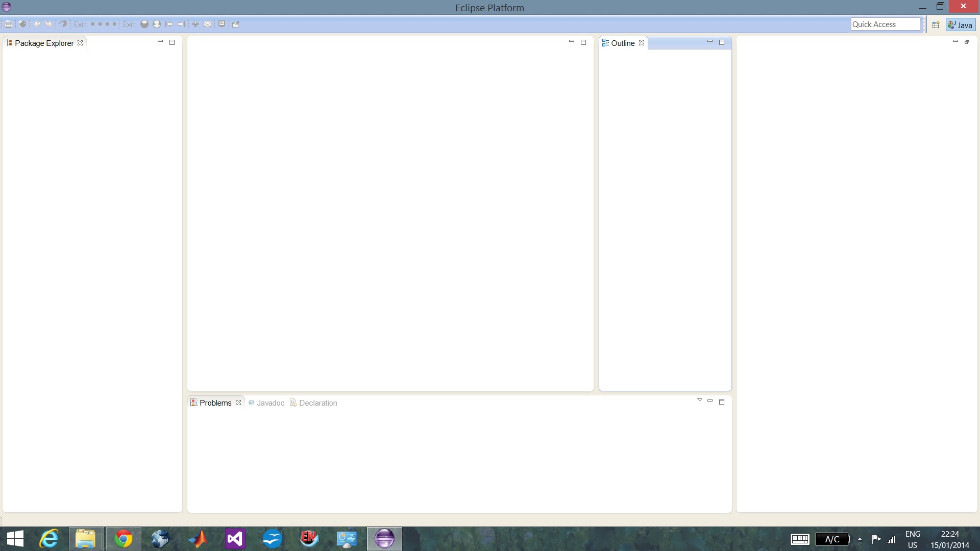Screen dimensions: 980x551
Task: Show hidden tray icons arrow
Action: pyautogui.click(x=860, y=539)
